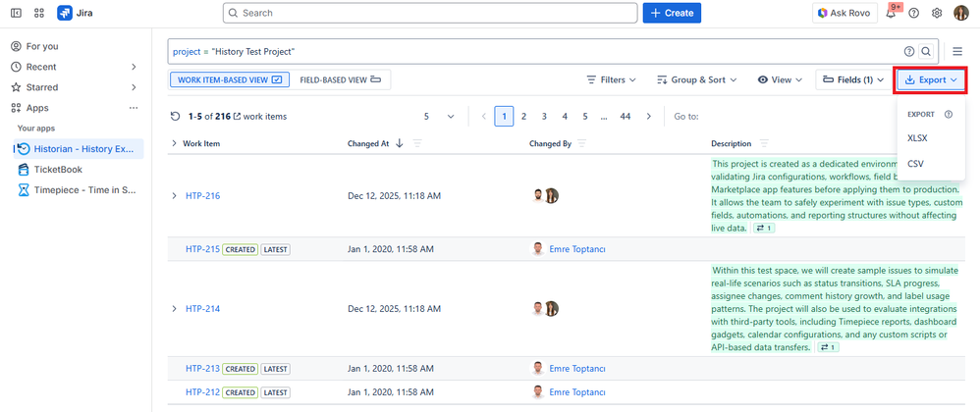
Task: Run the query with the magnifier icon
Action: click(x=926, y=51)
